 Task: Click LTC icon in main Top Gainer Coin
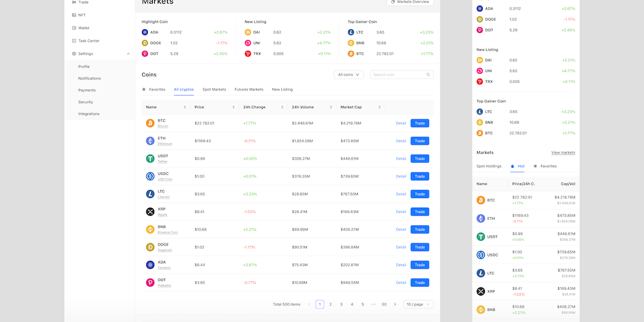point(351,32)
